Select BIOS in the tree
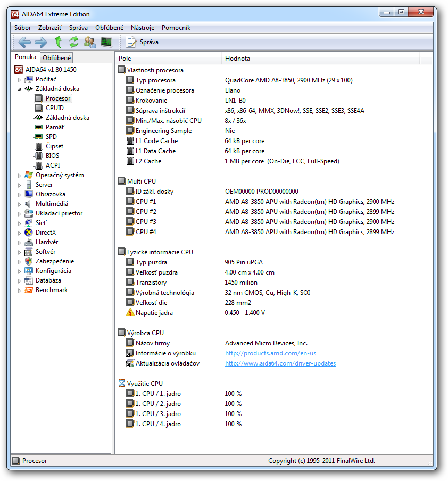Screen dimensions: 448x481 53,156
